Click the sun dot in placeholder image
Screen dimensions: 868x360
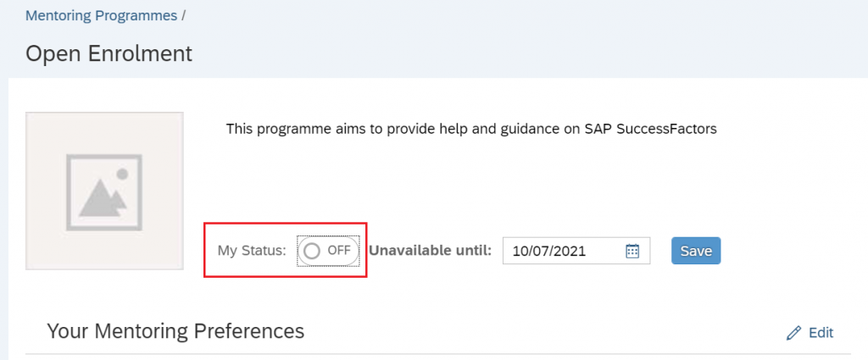tap(123, 174)
